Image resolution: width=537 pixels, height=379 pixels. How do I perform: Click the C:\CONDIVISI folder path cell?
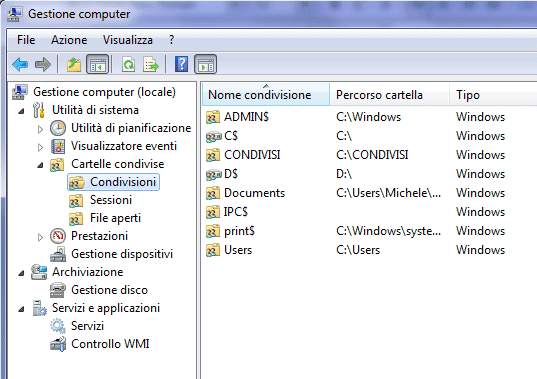pos(372,155)
